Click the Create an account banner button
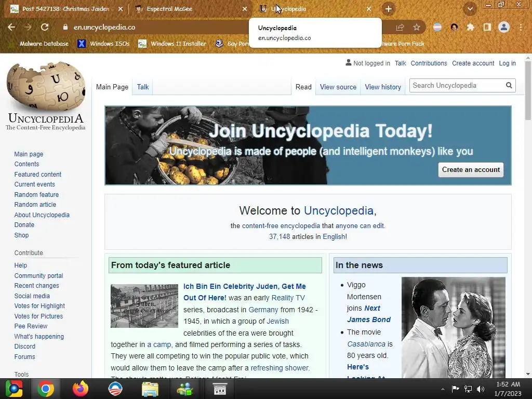 471,170
